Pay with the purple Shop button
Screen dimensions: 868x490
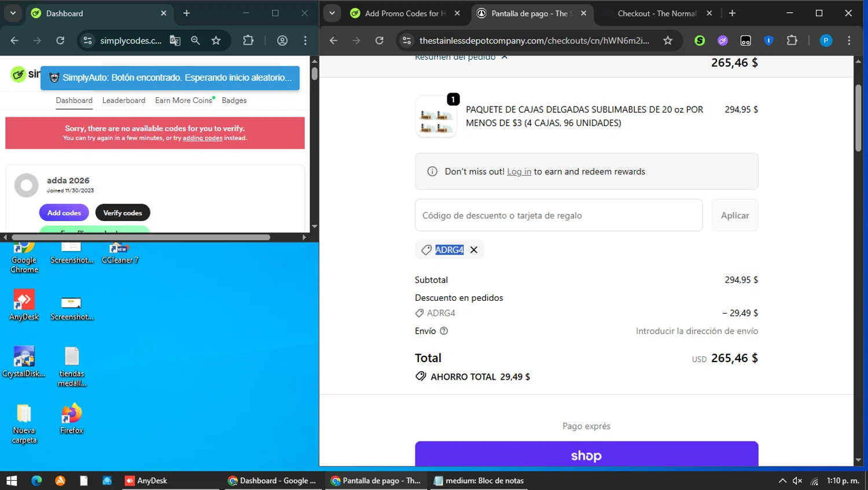point(586,454)
